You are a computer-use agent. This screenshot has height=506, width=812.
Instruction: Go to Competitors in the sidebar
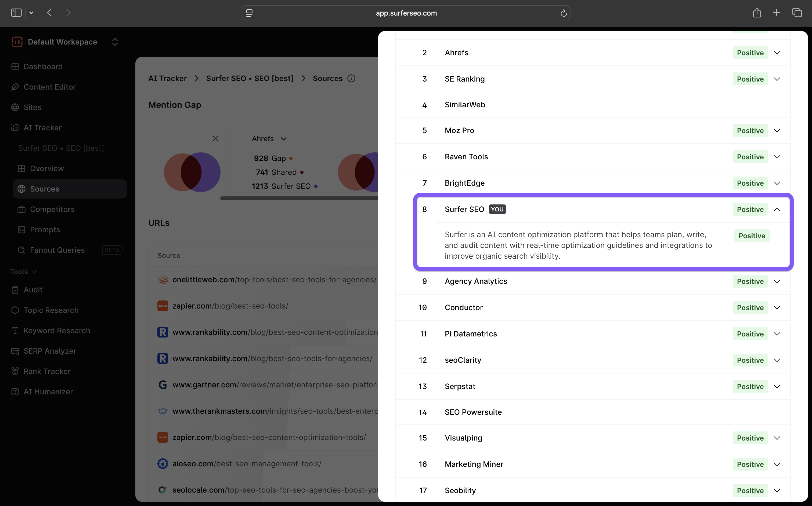pos(52,209)
